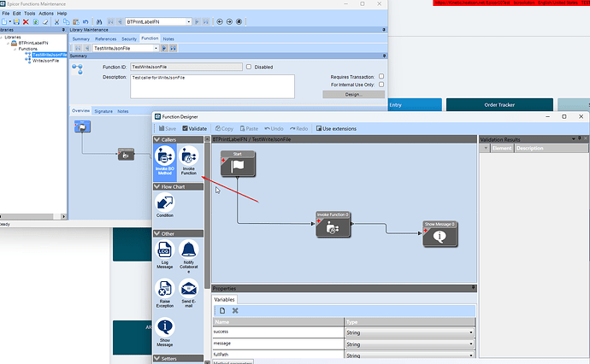Click the Show Message palette icon
590x364 pixels.
pyautogui.click(x=165, y=332)
